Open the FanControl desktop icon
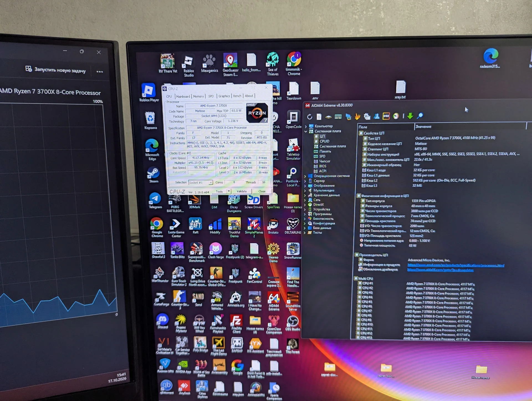The image size is (532, 401). [254, 276]
